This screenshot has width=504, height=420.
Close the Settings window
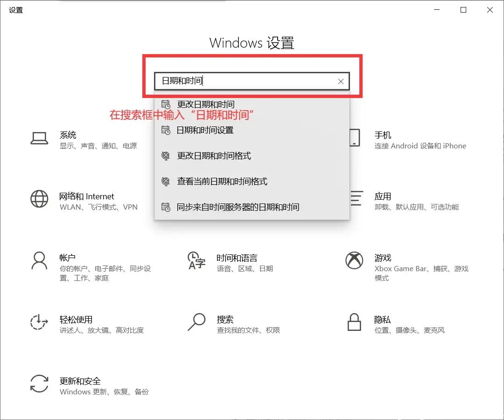[x=490, y=10]
